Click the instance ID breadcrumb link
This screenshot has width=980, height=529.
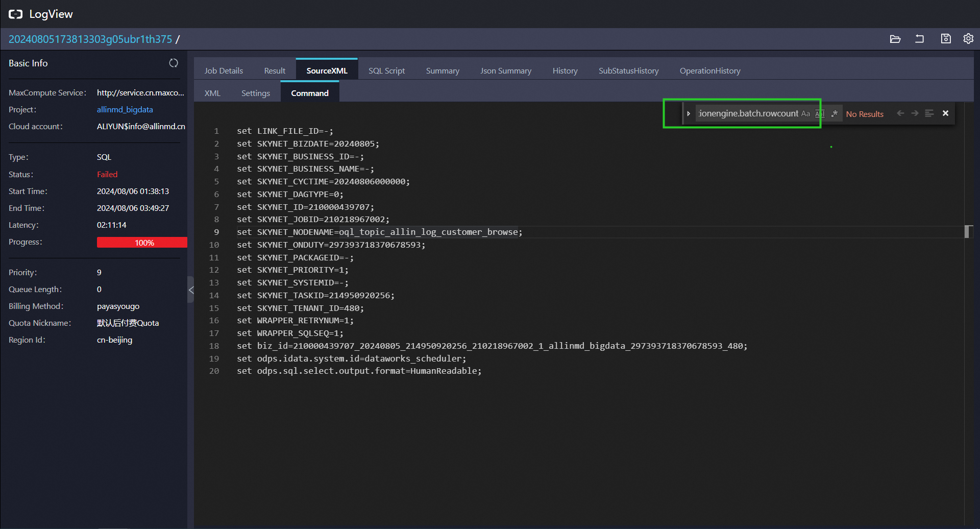coord(90,39)
